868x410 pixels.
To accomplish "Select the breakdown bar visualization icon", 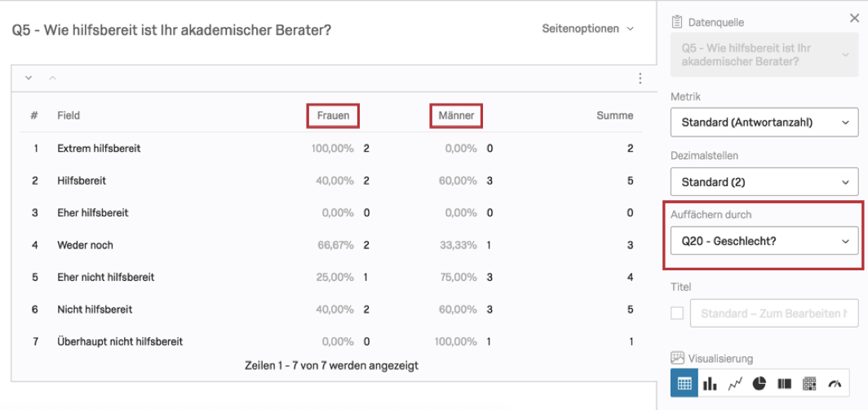I will pos(785,383).
